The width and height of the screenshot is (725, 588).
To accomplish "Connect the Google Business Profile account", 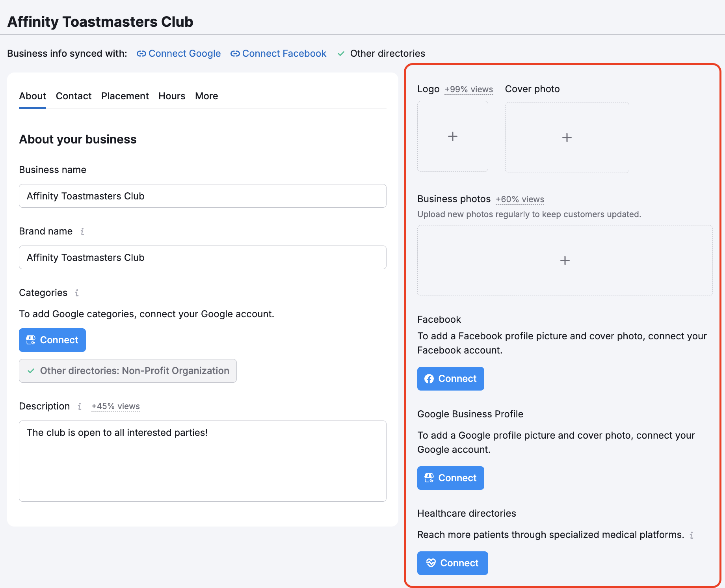I will (x=450, y=478).
